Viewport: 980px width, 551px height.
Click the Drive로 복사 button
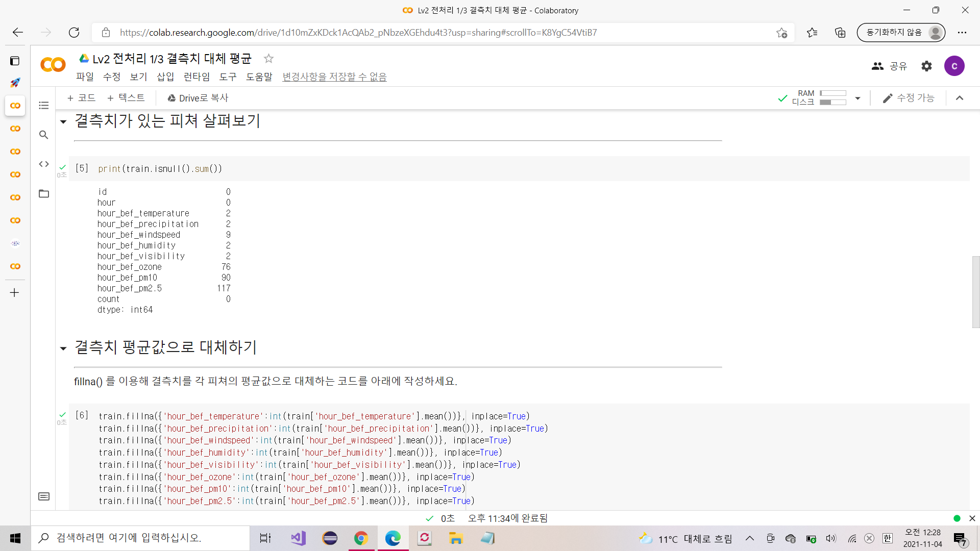(x=198, y=98)
